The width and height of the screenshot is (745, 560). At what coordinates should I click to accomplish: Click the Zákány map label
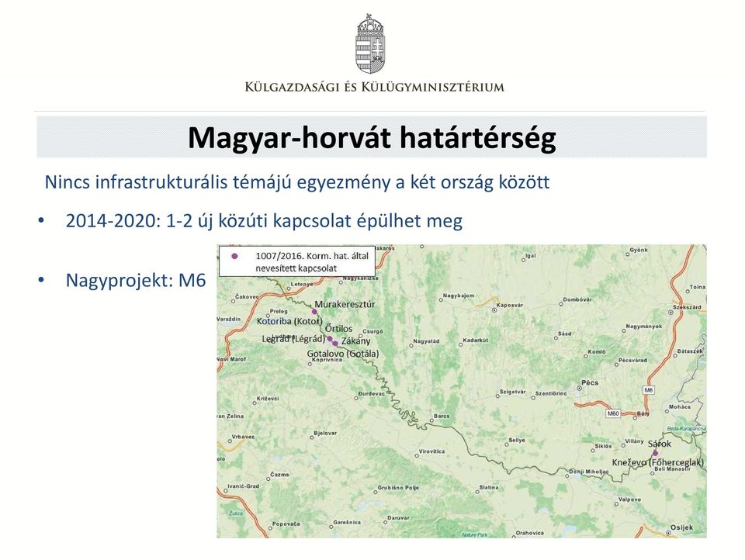coord(356,341)
